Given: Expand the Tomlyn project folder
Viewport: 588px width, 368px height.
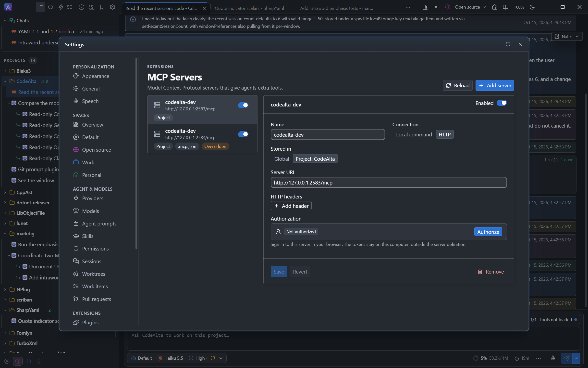Looking at the screenshot, I should 5,333.
